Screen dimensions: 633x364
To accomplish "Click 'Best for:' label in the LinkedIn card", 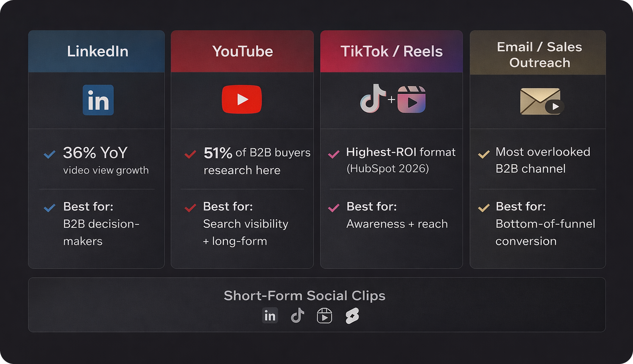I will click(x=88, y=206).
